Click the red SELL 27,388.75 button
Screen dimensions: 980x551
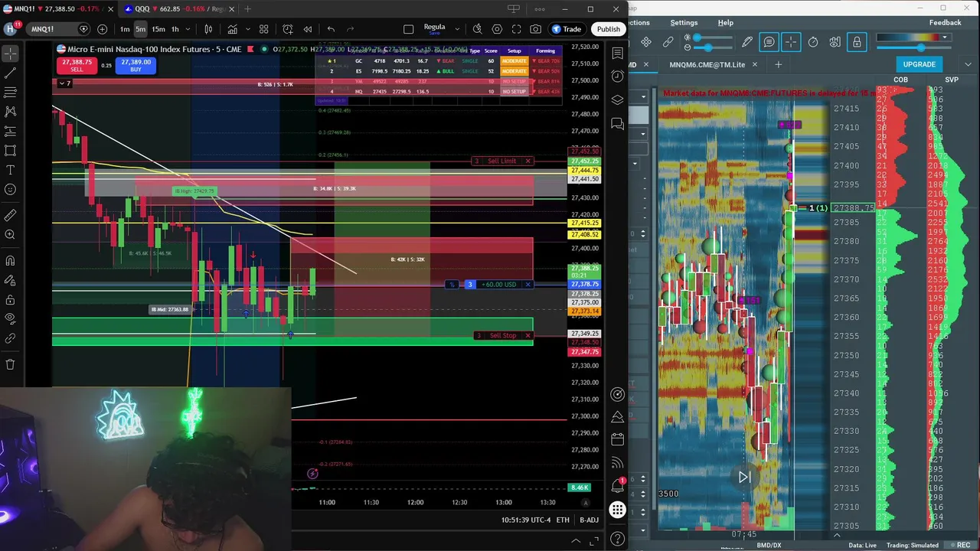coord(77,66)
